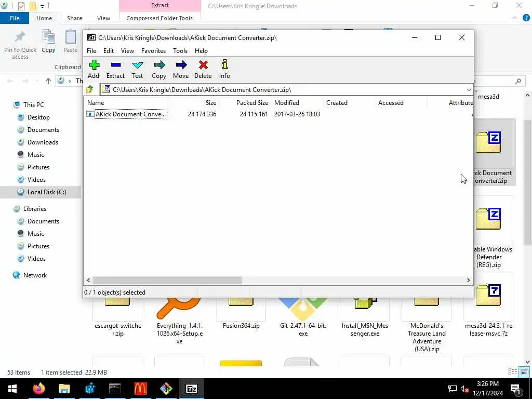Image resolution: width=532 pixels, height=399 pixels.
Task: Open the 7-Zip Edit menu
Action: coord(109,51)
